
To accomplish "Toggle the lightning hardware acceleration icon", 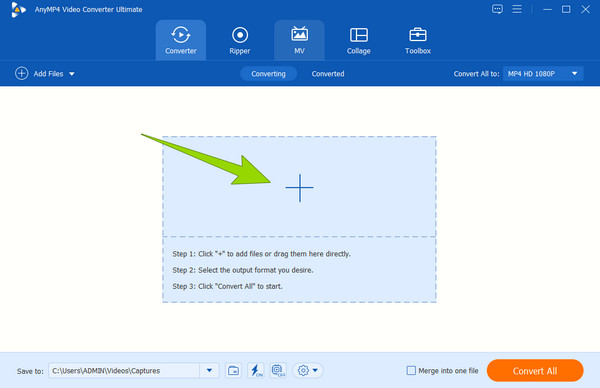I will [256, 370].
